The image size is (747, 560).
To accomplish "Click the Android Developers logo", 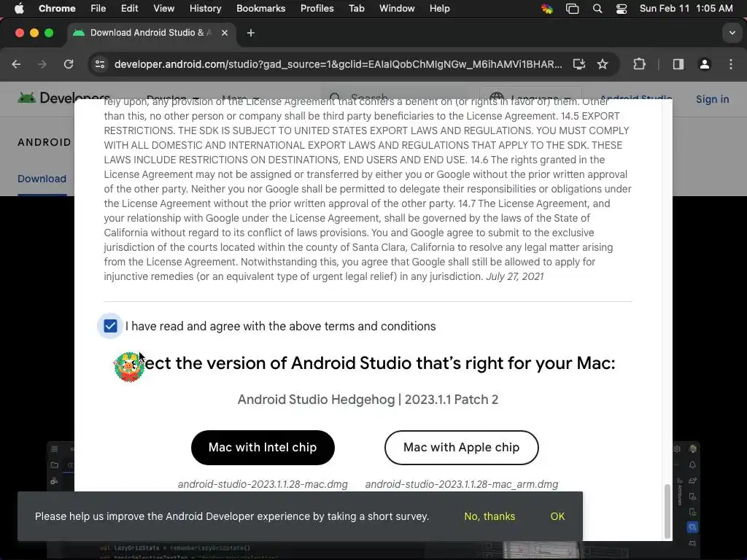I will (x=63, y=98).
